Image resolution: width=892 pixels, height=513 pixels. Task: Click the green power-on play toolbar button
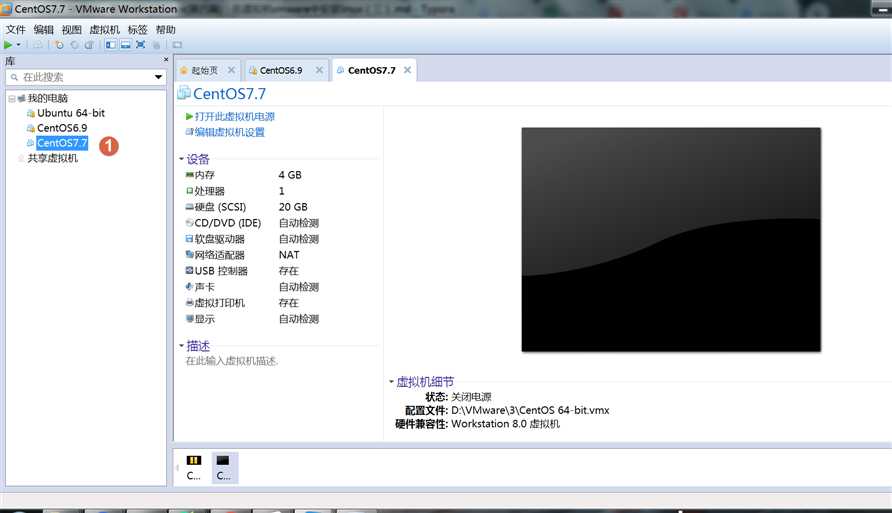click(x=7, y=44)
